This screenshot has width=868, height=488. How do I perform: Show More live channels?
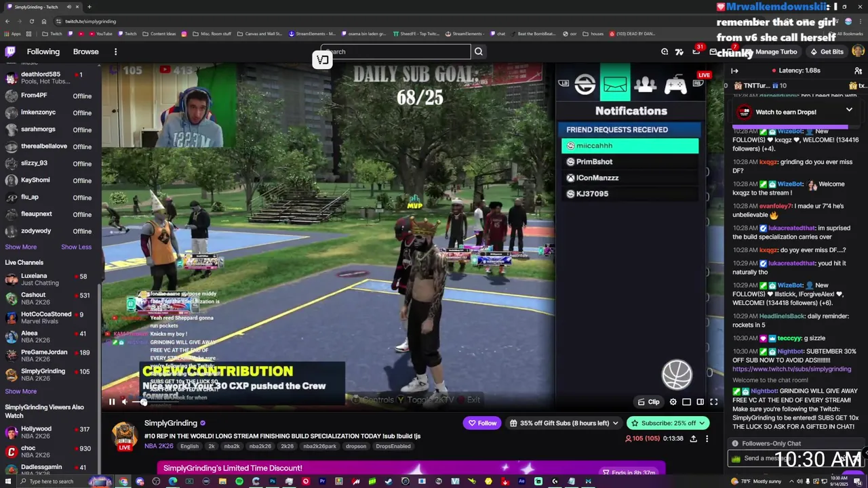click(21, 391)
